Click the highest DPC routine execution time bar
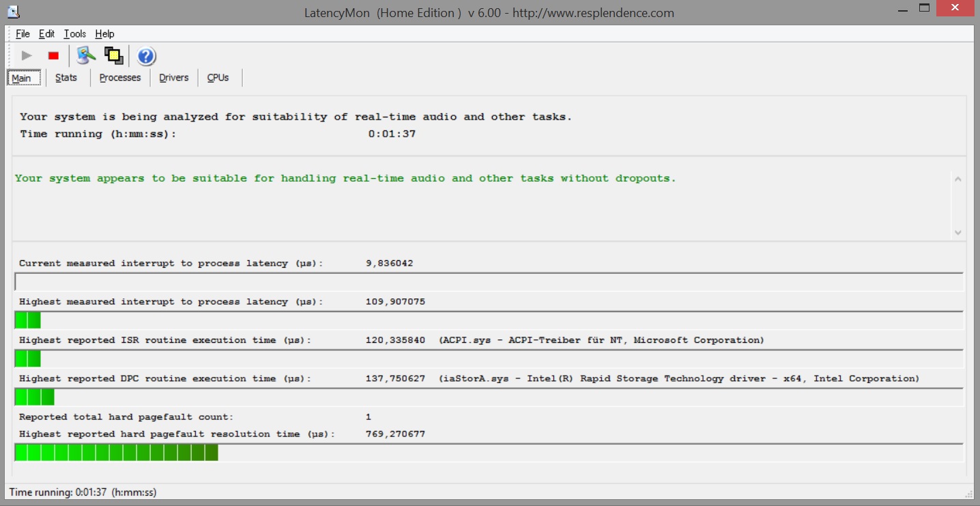980x506 pixels. click(489, 397)
